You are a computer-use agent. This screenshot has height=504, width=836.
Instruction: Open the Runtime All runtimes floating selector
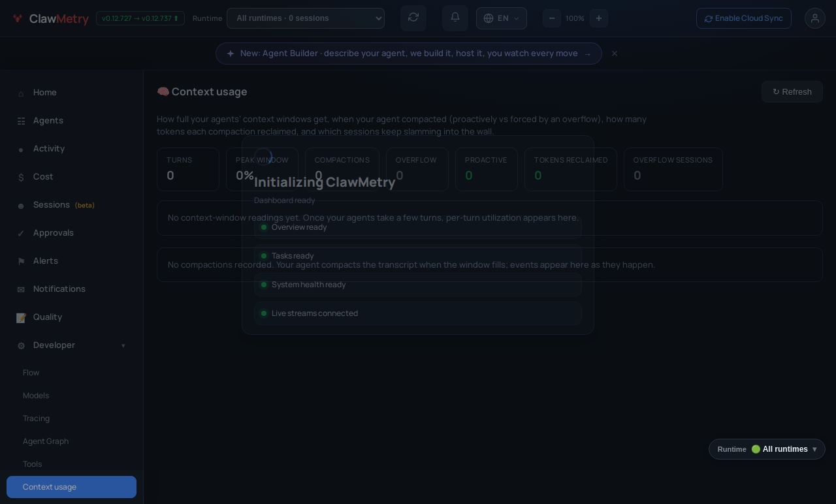(767, 449)
